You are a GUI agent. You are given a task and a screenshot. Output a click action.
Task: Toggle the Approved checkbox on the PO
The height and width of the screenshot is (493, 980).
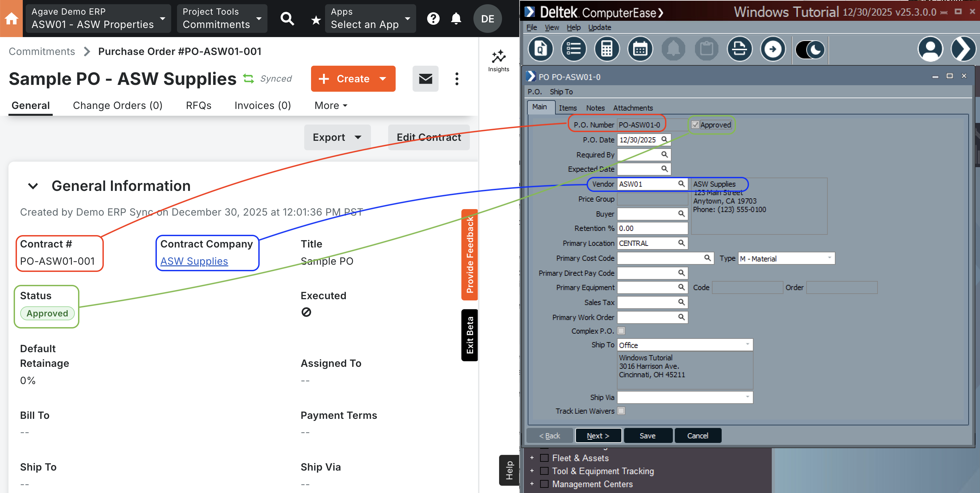click(695, 125)
